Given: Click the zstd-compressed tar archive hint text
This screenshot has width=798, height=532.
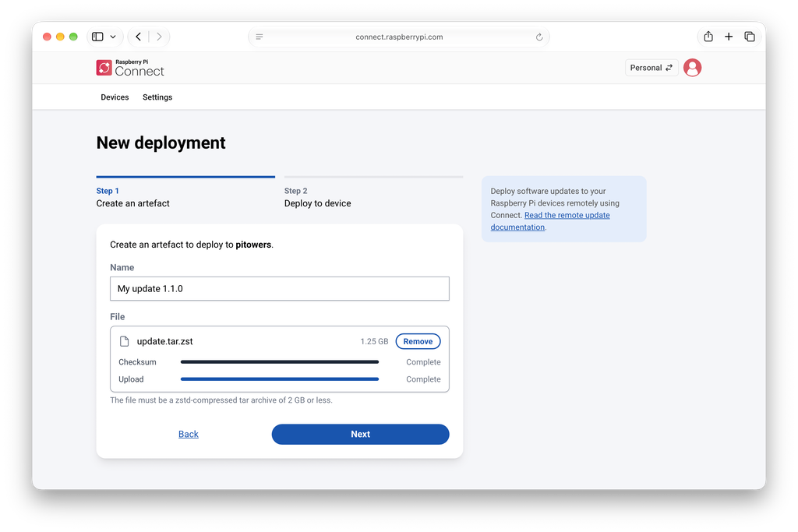Looking at the screenshot, I should point(221,400).
